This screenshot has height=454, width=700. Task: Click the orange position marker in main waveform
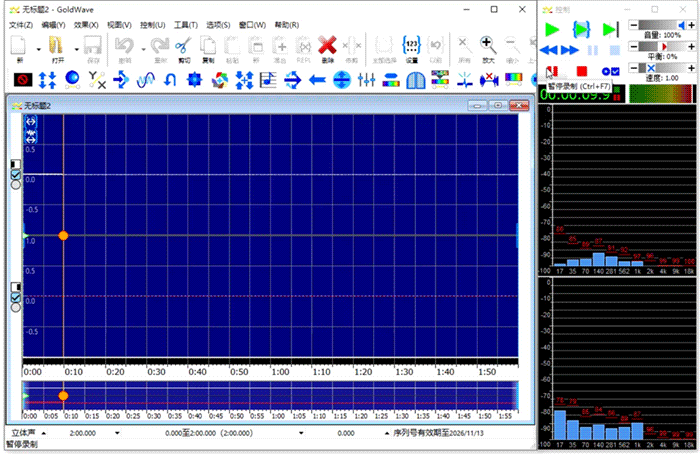[63, 236]
